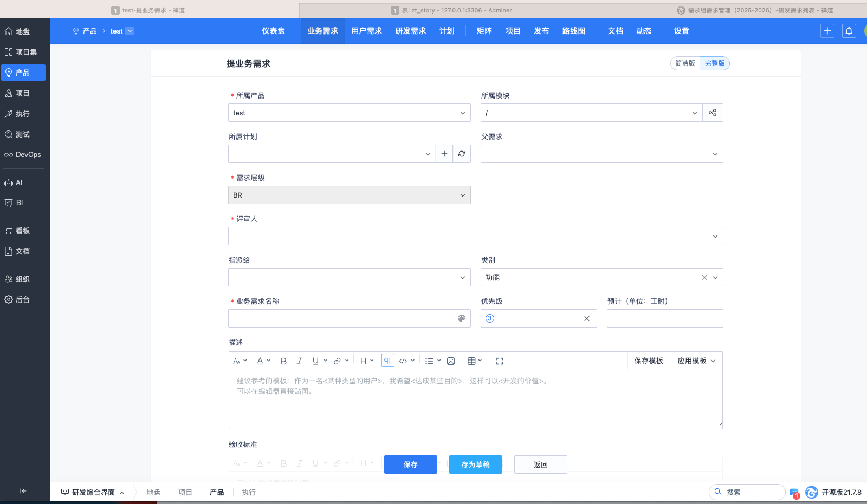Open 看板 in the left sidebar
The width and height of the screenshot is (867, 504).
tap(23, 231)
